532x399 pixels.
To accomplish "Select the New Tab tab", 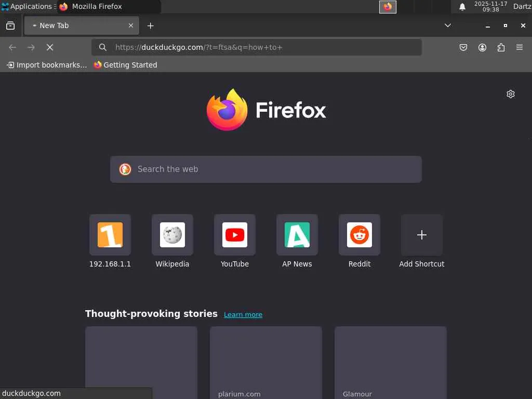I will pyautogui.click(x=82, y=25).
